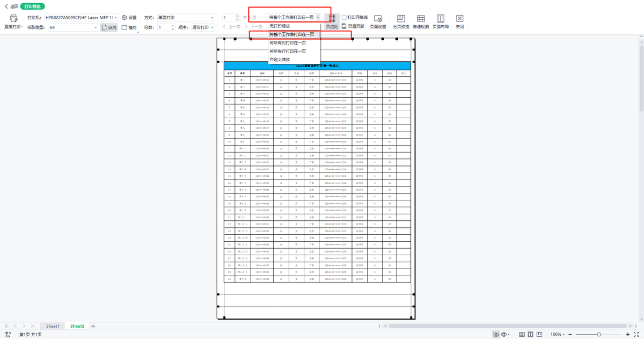Click the zoom out minus button
Image resolution: width=644 pixels, height=339 pixels.
point(570,334)
